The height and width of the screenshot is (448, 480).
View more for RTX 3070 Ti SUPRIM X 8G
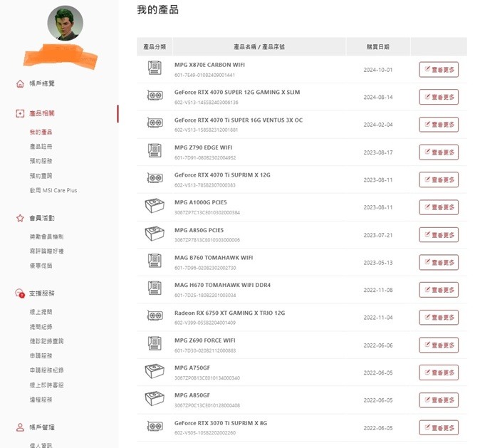coord(439,428)
